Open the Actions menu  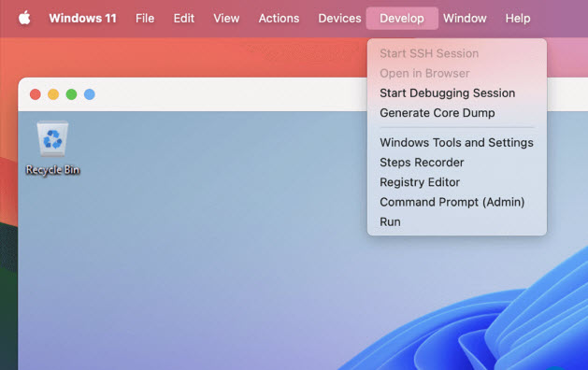pyautogui.click(x=279, y=18)
